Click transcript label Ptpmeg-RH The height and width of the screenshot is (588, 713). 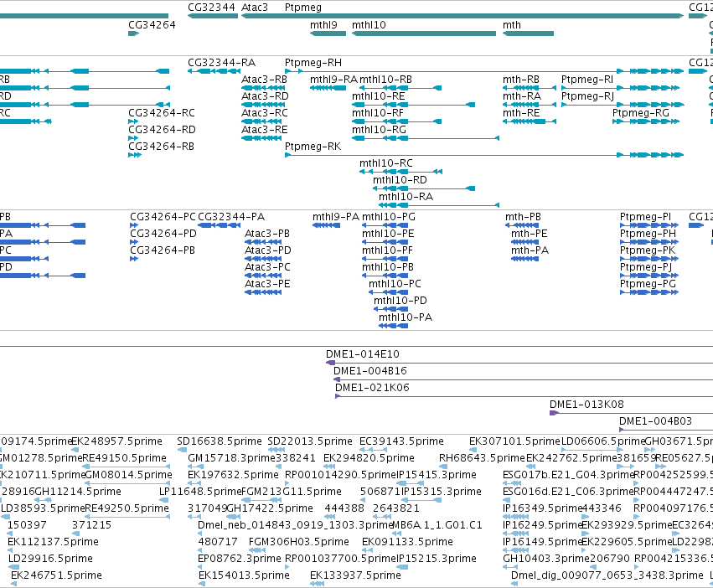(x=313, y=62)
